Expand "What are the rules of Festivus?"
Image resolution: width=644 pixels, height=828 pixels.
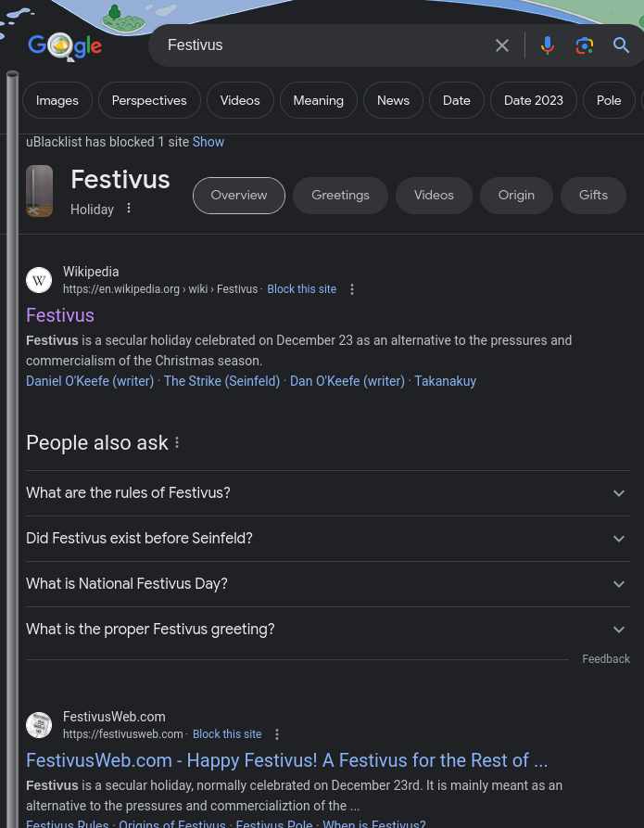point(619,493)
